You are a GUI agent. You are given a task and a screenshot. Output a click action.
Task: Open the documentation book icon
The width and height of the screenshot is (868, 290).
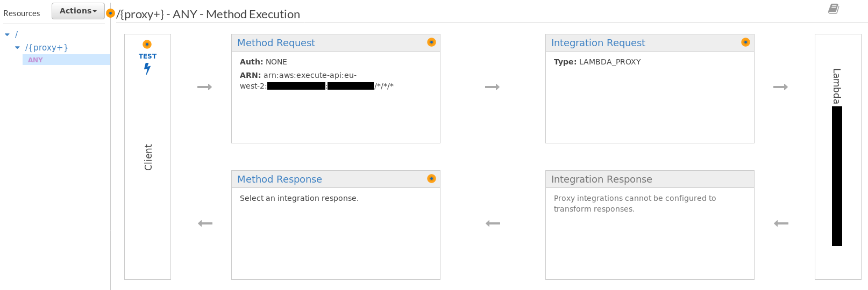[x=834, y=9]
